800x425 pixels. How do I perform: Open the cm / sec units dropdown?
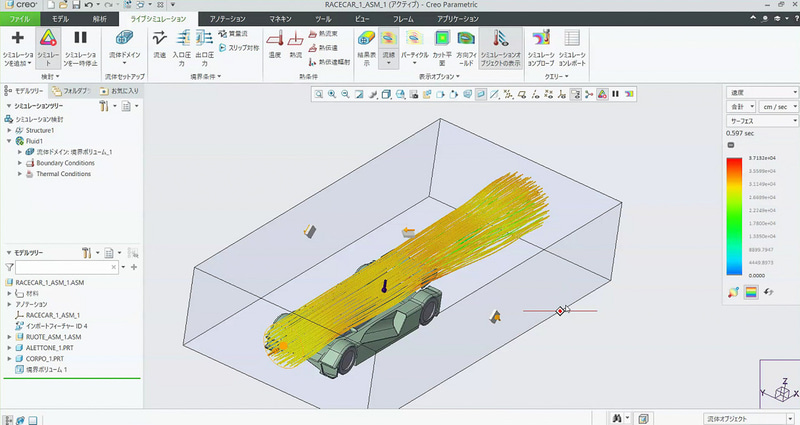[x=779, y=107]
